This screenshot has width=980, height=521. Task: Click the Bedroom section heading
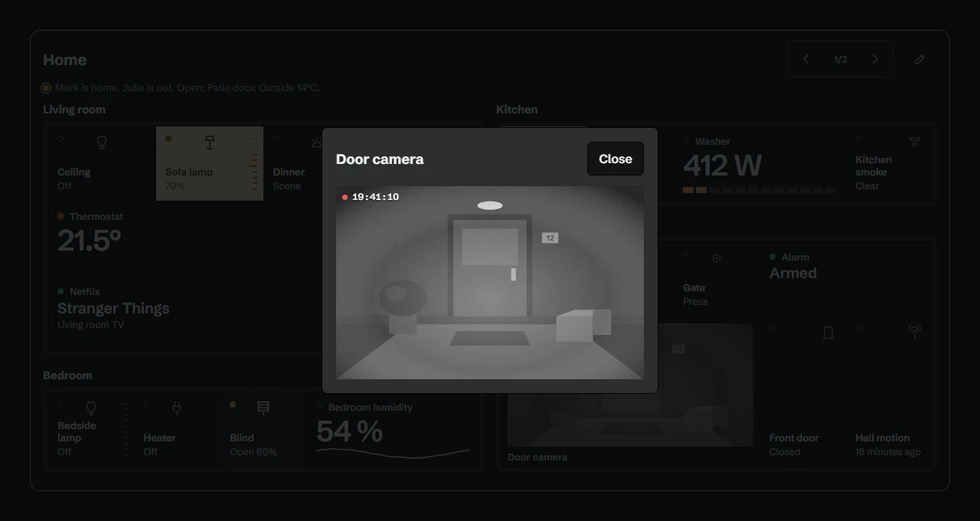click(x=67, y=375)
